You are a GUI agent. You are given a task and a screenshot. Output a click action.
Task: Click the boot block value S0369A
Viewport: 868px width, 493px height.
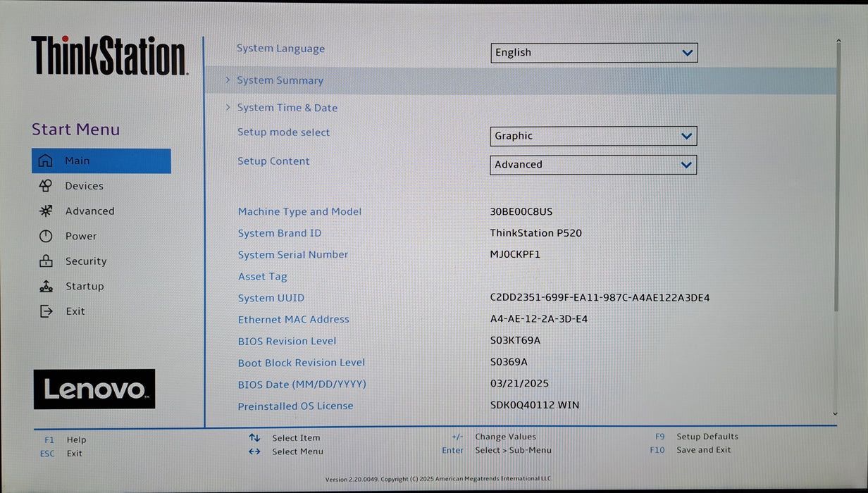[509, 362]
